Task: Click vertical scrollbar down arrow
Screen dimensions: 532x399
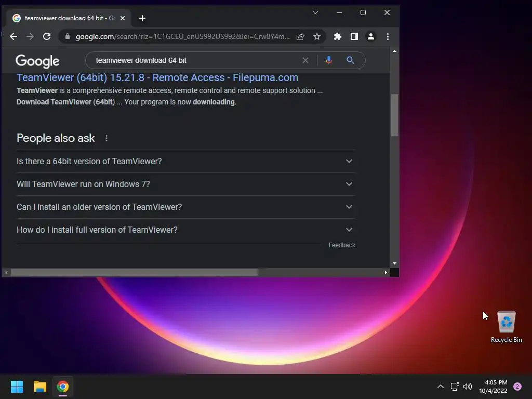Action: click(x=394, y=263)
